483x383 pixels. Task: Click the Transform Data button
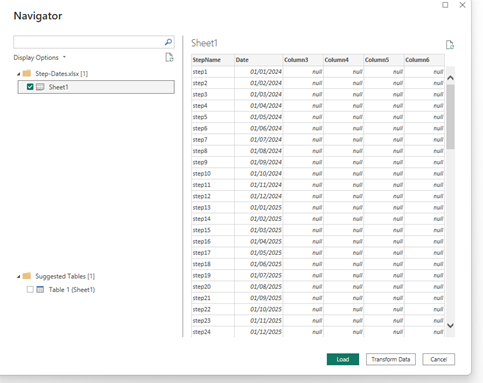(391, 359)
